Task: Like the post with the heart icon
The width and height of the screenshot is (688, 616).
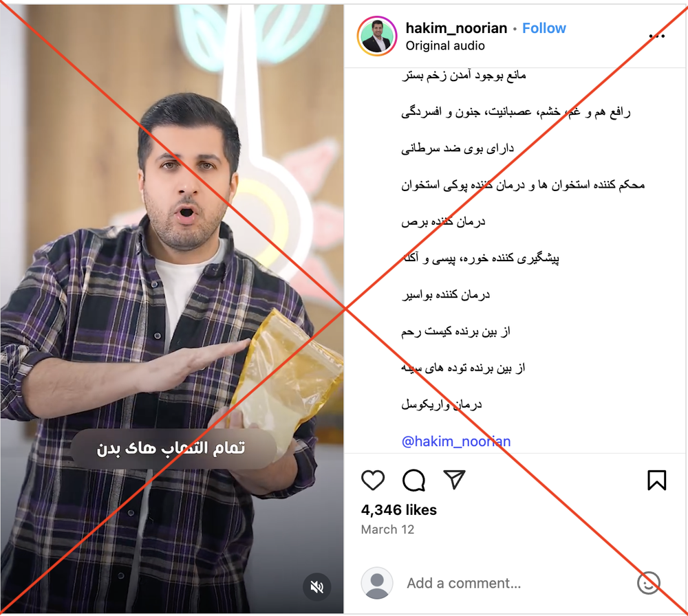Action: pos(372,480)
